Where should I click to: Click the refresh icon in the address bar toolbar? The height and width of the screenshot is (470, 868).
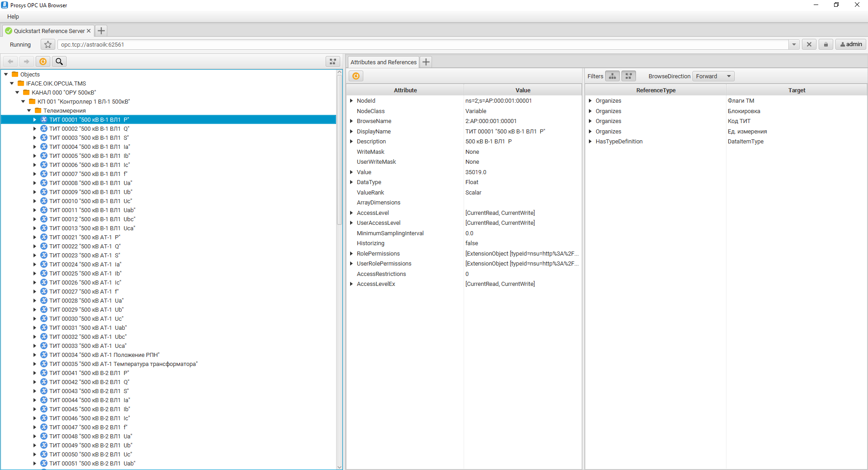pyautogui.click(x=43, y=61)
